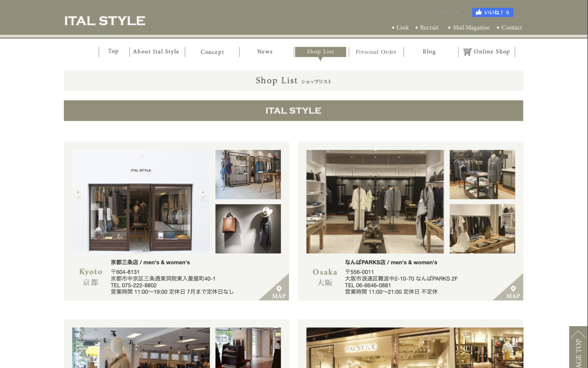Select the Shop List menu tab
This screenshot has height=368, width=588.
click(320, 52)
